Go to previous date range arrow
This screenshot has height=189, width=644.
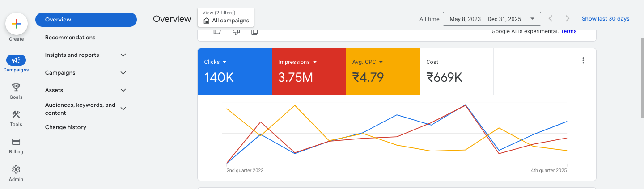pos(551,19)
